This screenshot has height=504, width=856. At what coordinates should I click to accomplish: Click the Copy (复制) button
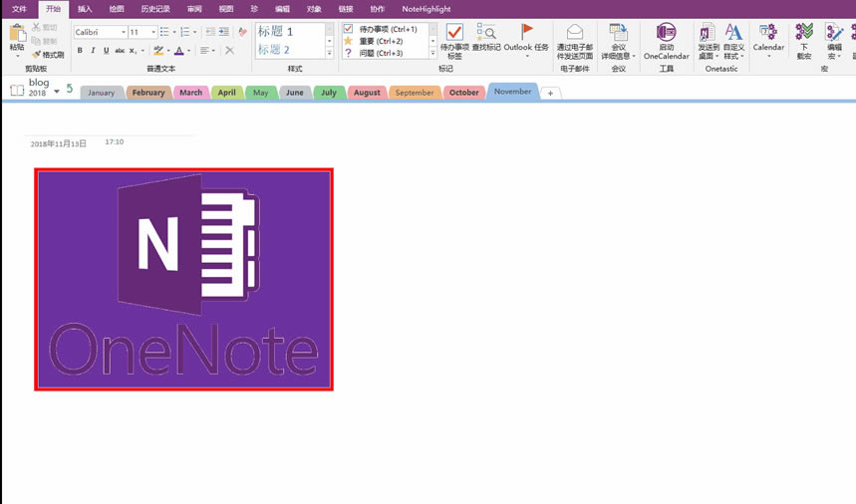[x=45, y=41]
